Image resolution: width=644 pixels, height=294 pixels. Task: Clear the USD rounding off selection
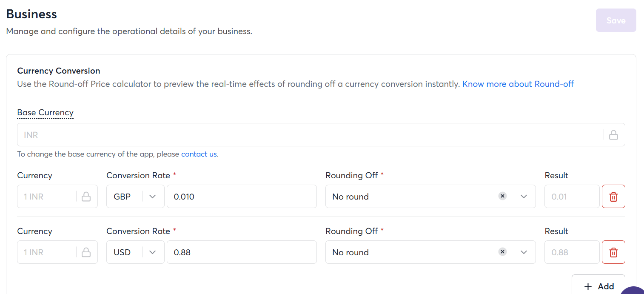pos(502,252)
